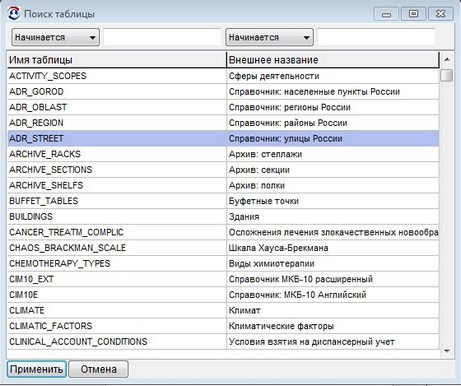Screen dimensions: 461x386
Task: Minimize the 'Поиск таблицы' window
Action: pos(386,14)
